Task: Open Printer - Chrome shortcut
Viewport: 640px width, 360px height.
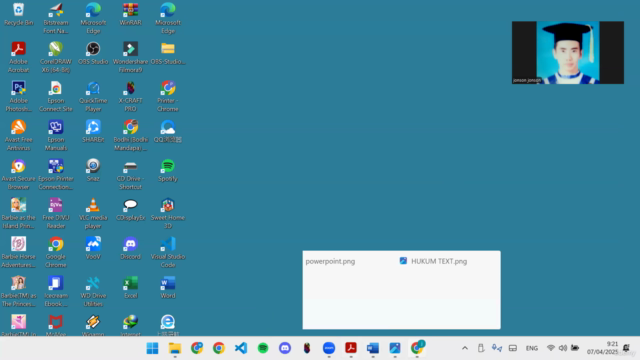Action: [x=168, y=96]
